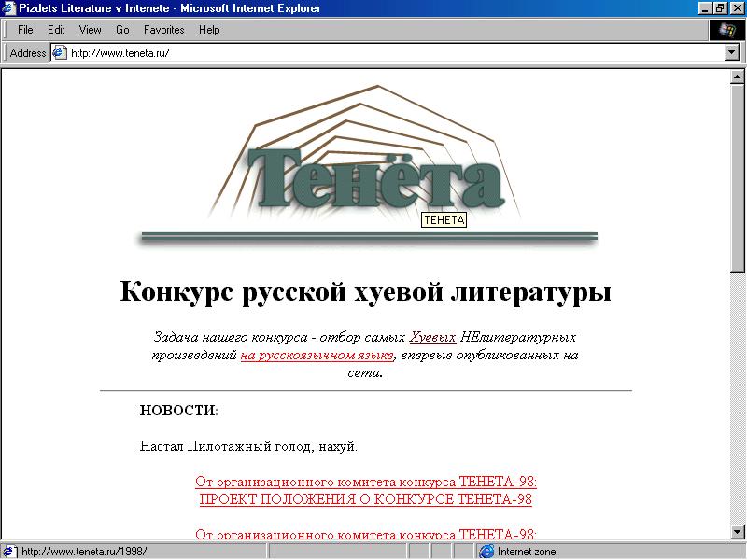747x560 pixels.
Task: Open the File menu
Action: click(x=25, y=30)
